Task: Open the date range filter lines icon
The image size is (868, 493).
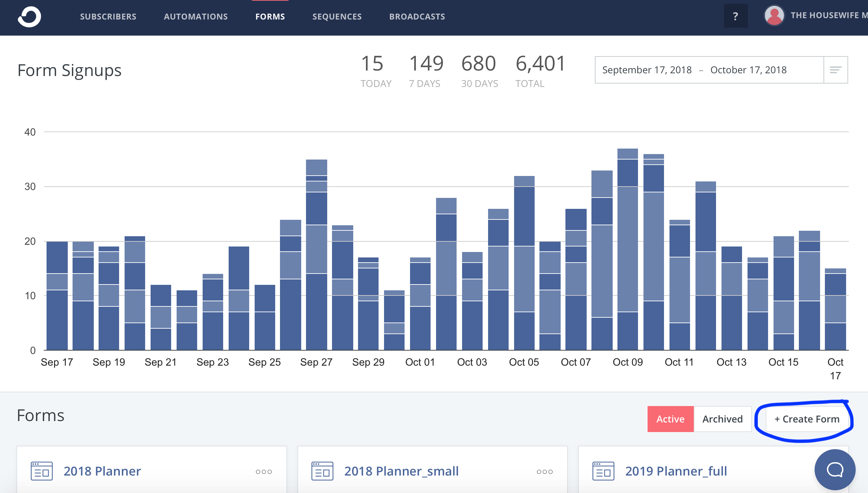Action: click(x=835, y=70)
